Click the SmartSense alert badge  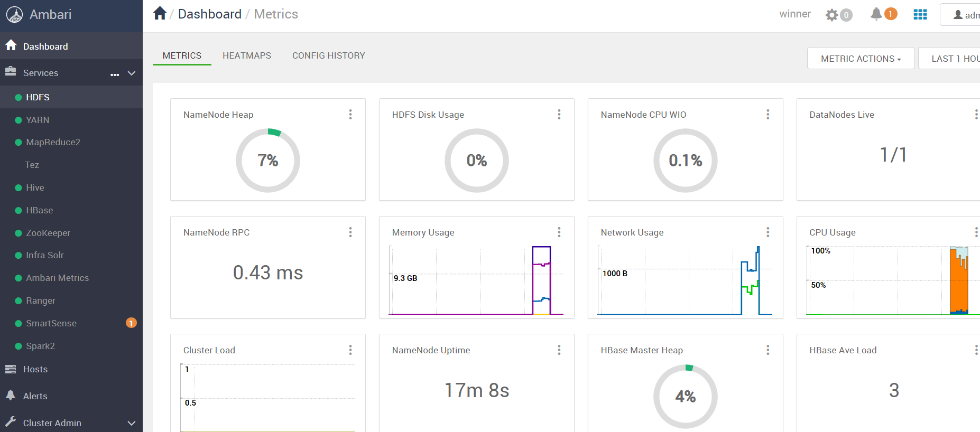pyautogui.click(x=131, y=323)
